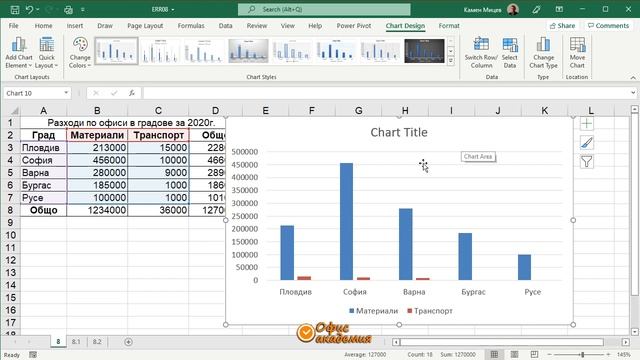This screenshot has height=360, width=640.
Task: Select the cell containing София
Action: (x=43, y=160)
